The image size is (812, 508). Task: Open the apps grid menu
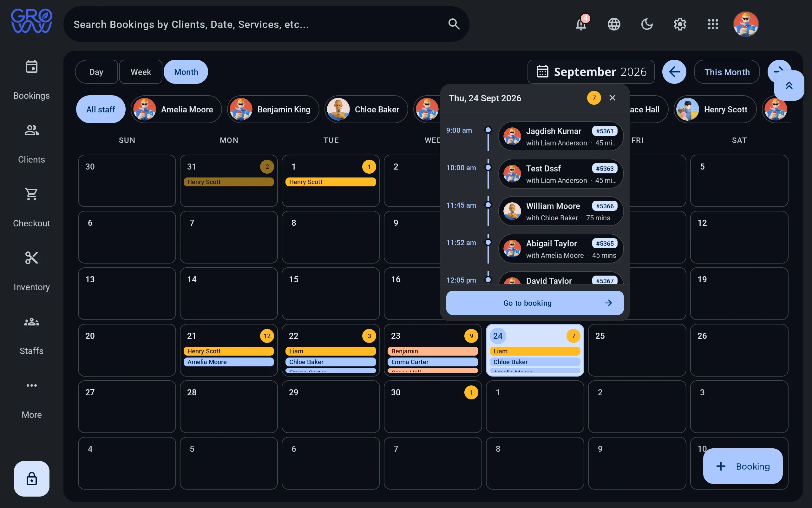click(713, 24)
